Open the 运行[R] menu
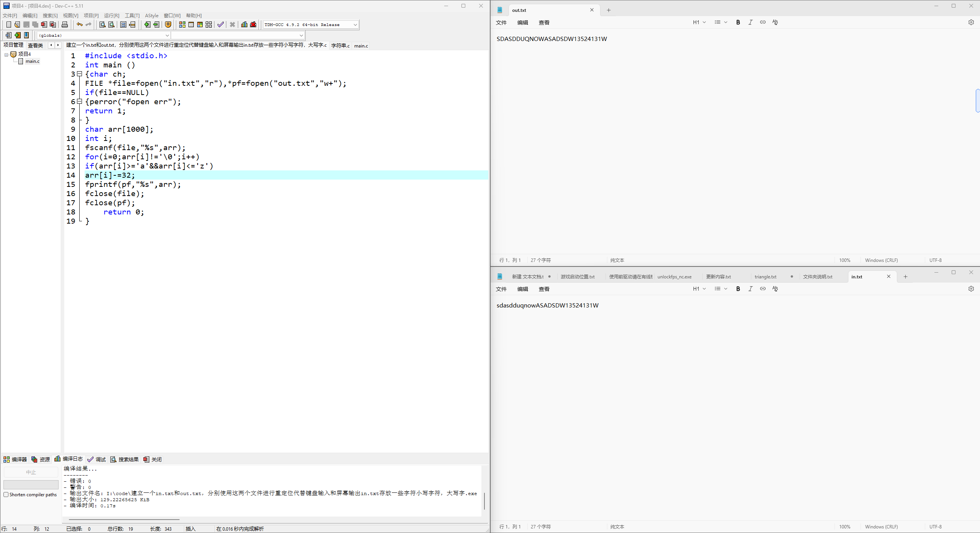The width and height of the screenshot is (980, 533). 111,15
